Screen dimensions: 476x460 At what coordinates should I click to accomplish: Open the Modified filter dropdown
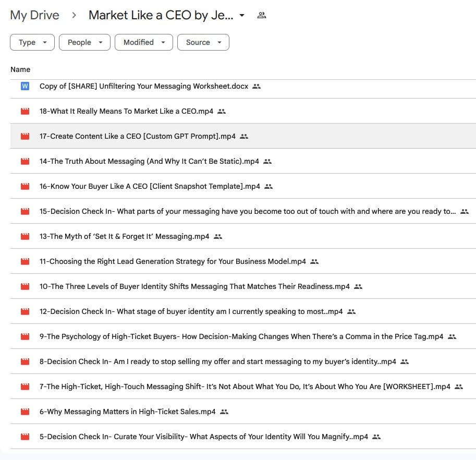[143, 42]
